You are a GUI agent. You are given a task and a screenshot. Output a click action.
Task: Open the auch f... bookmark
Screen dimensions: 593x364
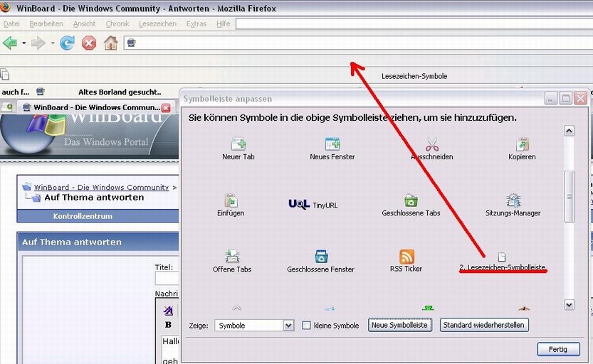click(15, 92)
